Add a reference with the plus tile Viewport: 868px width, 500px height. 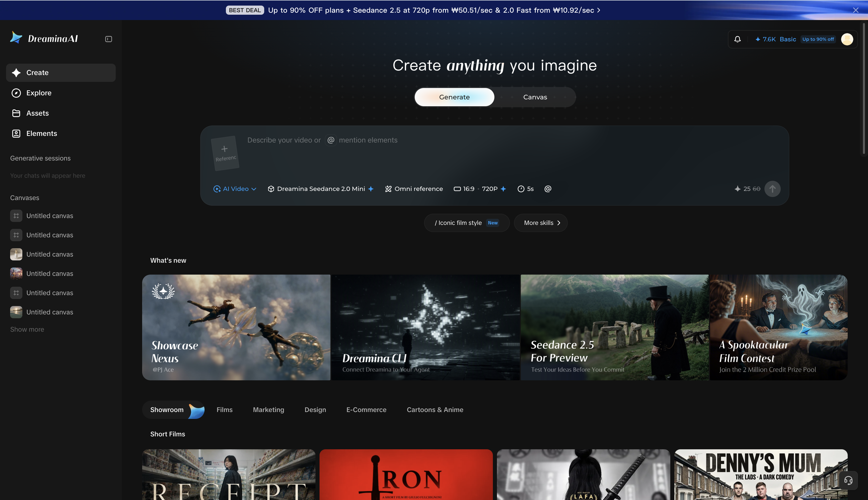click(x=225, y=153)
